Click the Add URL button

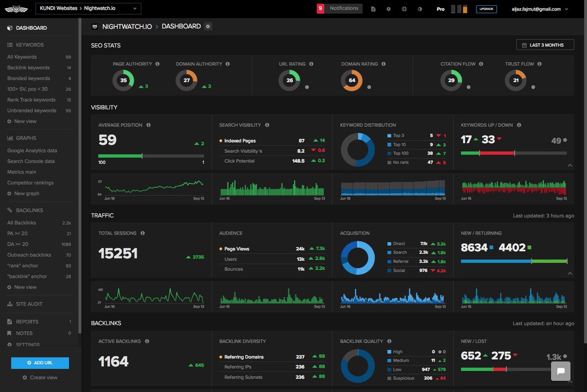point(40,363)
